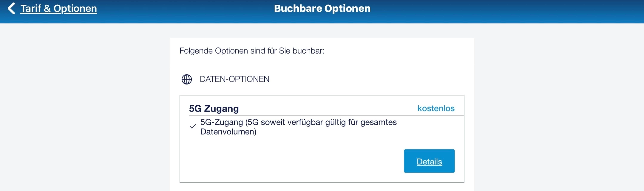The width and height of the screenshot is (644, 191).
Task: Click the Buchbare Optionen page title
Action: click(322, 8)
